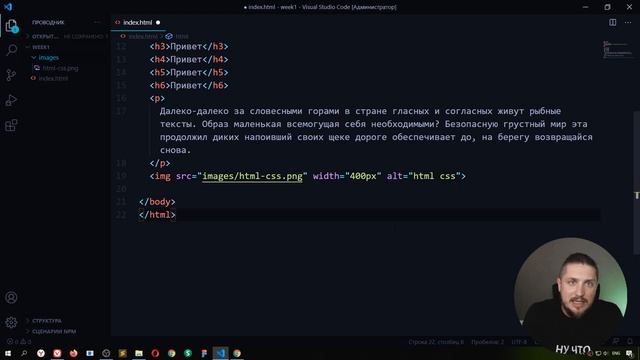Place cursor on the closing </body> tag
640x360 pixels.
(x=157, y=202)
